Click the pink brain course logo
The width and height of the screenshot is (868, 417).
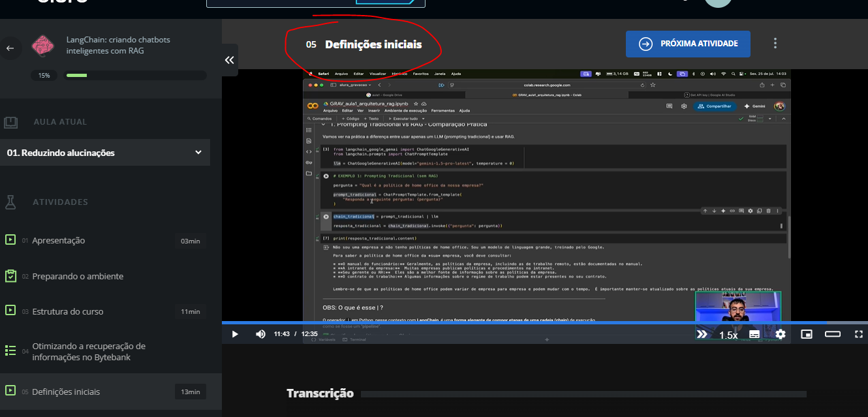tap(43, 46)
